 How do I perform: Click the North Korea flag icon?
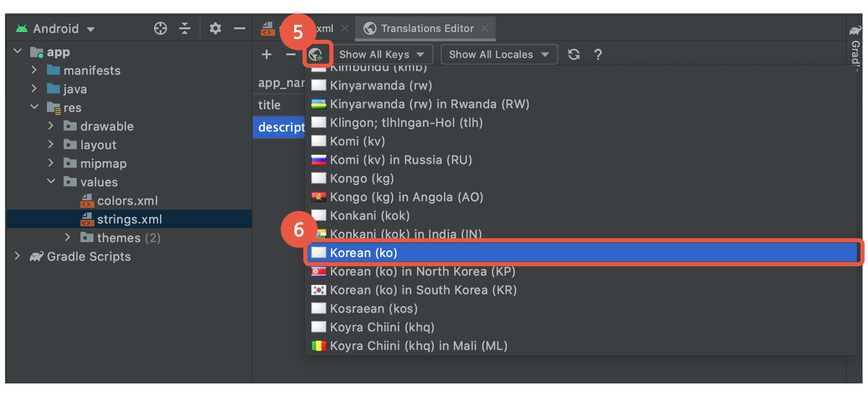click(x=319, y=271)
